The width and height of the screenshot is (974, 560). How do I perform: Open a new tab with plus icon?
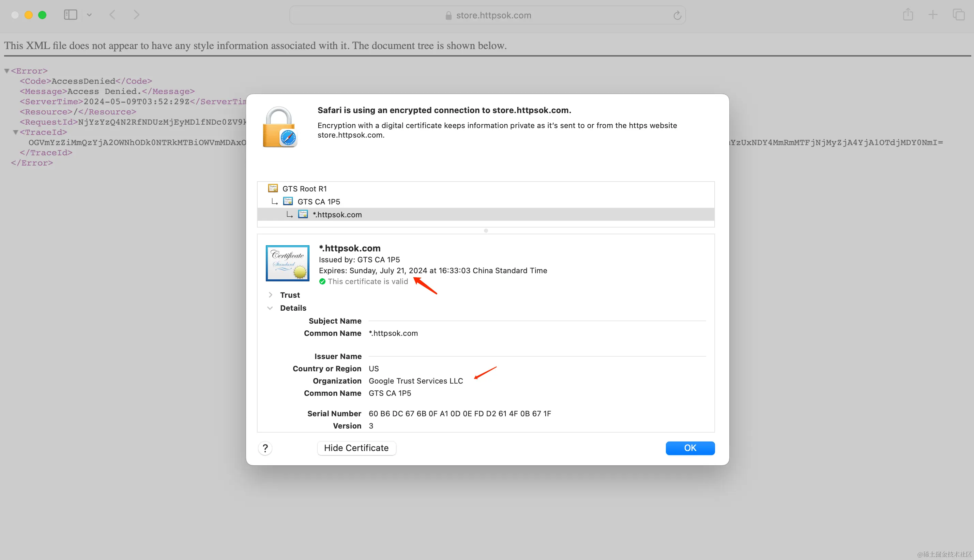tap(933, 15)
